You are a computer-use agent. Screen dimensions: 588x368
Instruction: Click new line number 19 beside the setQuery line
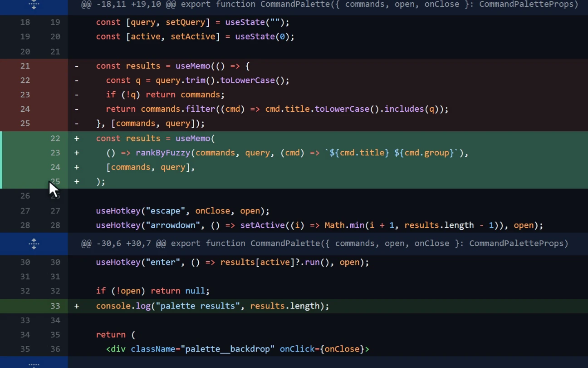point(55,22)
